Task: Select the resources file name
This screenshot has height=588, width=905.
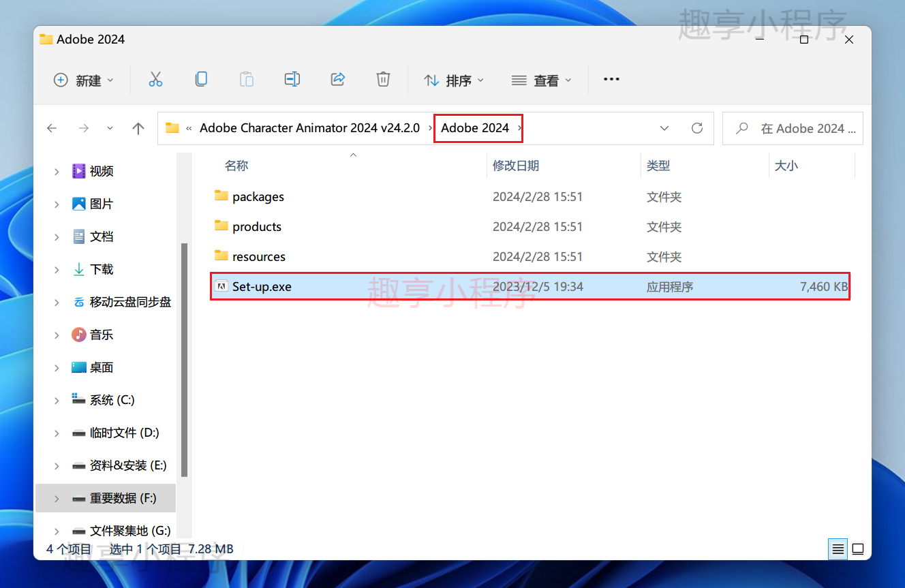Action: pyautogui.click(x=259, y=257)
